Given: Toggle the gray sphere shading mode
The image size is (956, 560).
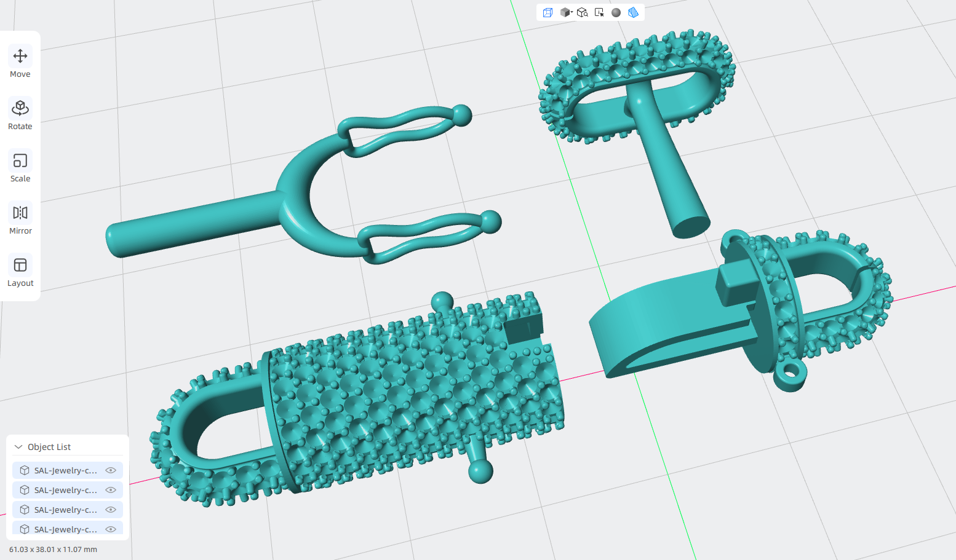Looking at the screenshot, I should point(616,12).
